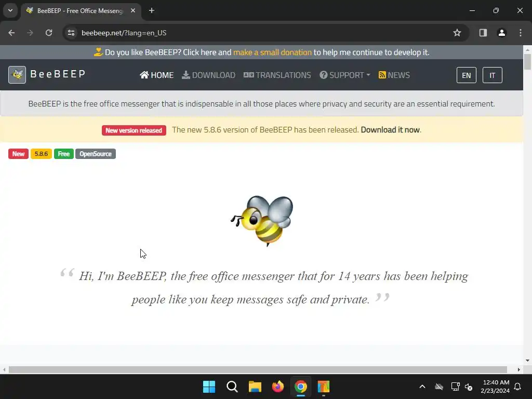Launch Firefox from taskbar
532x399 pixels.
(x=278, y=387)
